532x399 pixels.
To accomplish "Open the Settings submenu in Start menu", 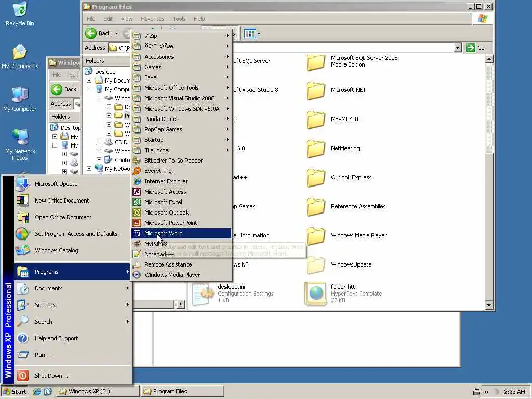I will tap(72, 305).
